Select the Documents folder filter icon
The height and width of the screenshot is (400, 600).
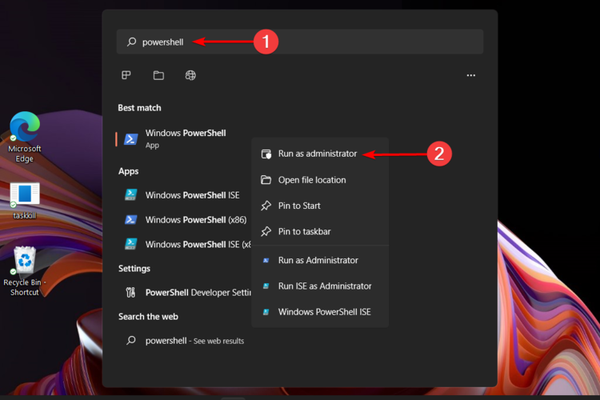click(158, 75)
